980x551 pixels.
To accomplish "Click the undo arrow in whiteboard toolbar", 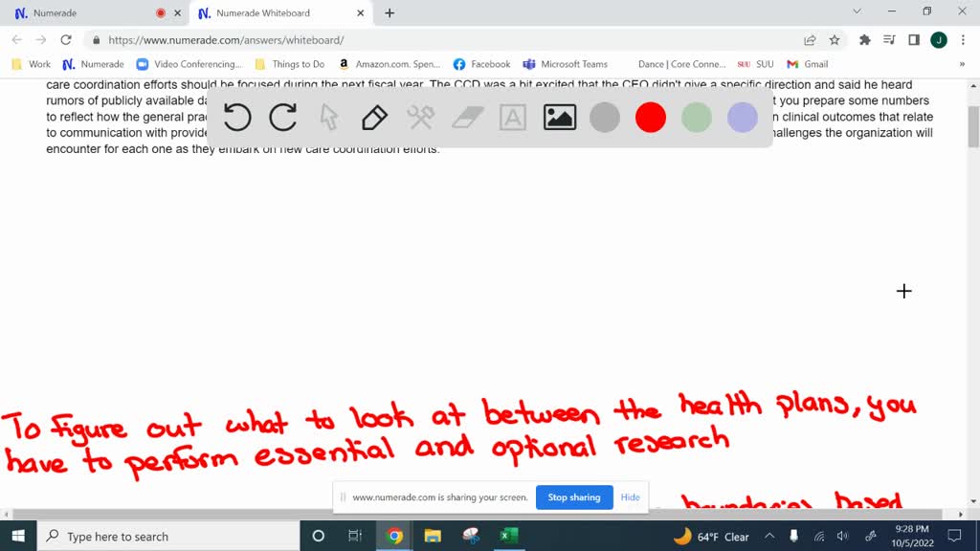I will pos(237,118).
